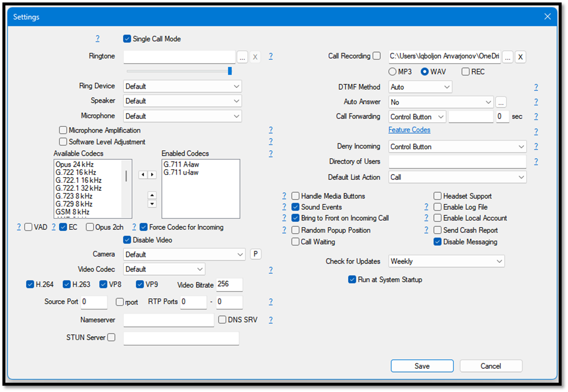Select G.711 A-law in Enabled Codecs
568x392 pixels.
(x=181, y=164)
